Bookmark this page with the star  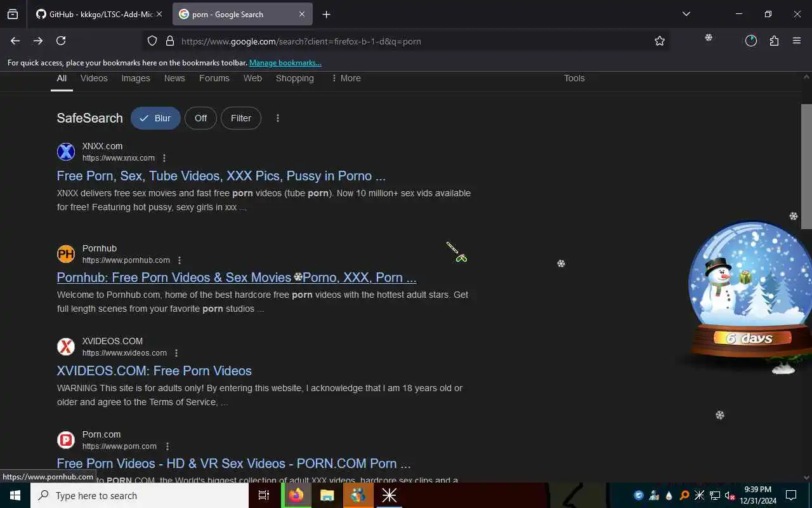coord(660,41)
